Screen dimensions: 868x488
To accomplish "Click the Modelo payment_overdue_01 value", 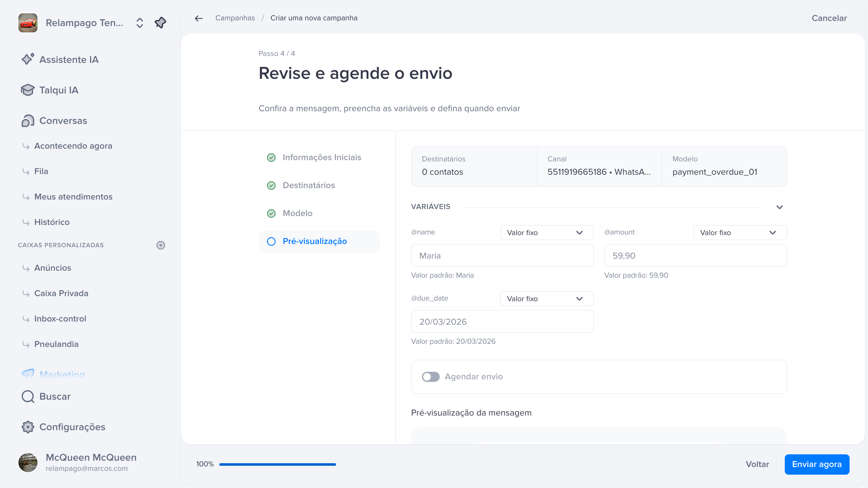I will pos(715,172).
